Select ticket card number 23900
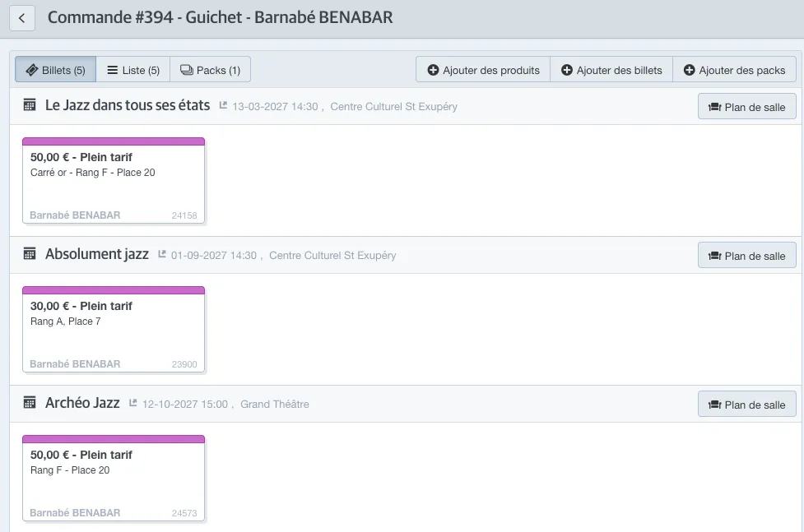 [x=114, y=329]
